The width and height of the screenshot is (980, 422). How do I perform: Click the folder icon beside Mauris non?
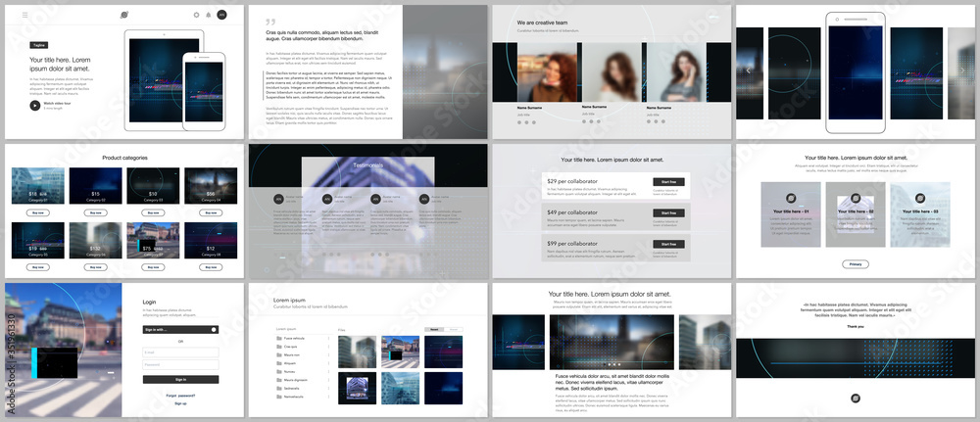pyautogui.click(x=278, y=354)
